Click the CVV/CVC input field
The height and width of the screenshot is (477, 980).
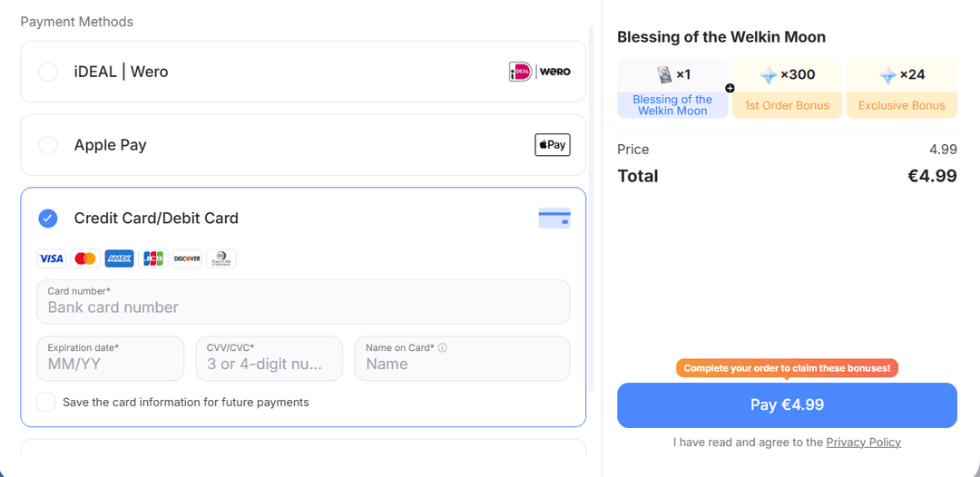click(x=269, y=358)
